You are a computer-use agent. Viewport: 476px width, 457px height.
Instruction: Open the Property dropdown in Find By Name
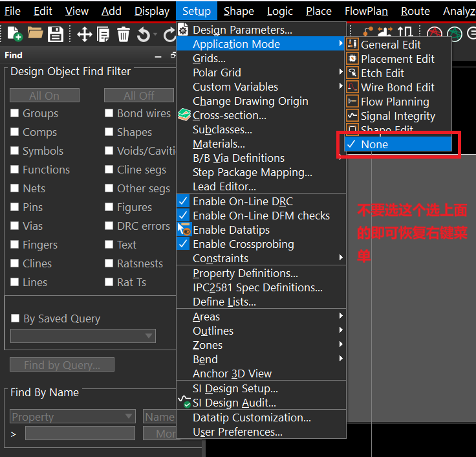point(72,416)
